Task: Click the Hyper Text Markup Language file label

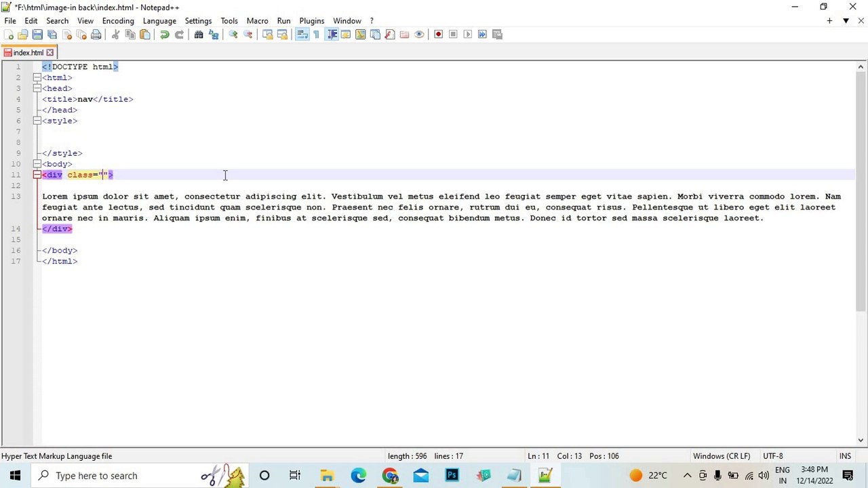Action: 57,456
